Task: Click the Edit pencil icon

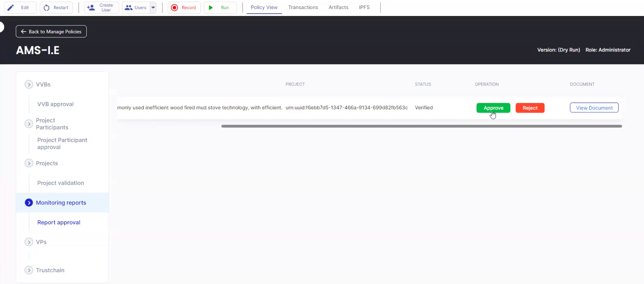Action: tap(11, 7)
